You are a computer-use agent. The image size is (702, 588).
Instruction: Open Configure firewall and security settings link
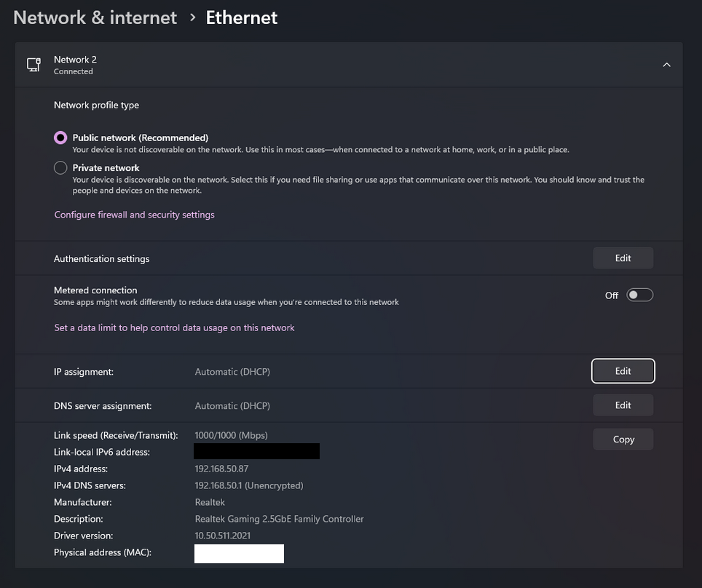(x=134, y=215)
